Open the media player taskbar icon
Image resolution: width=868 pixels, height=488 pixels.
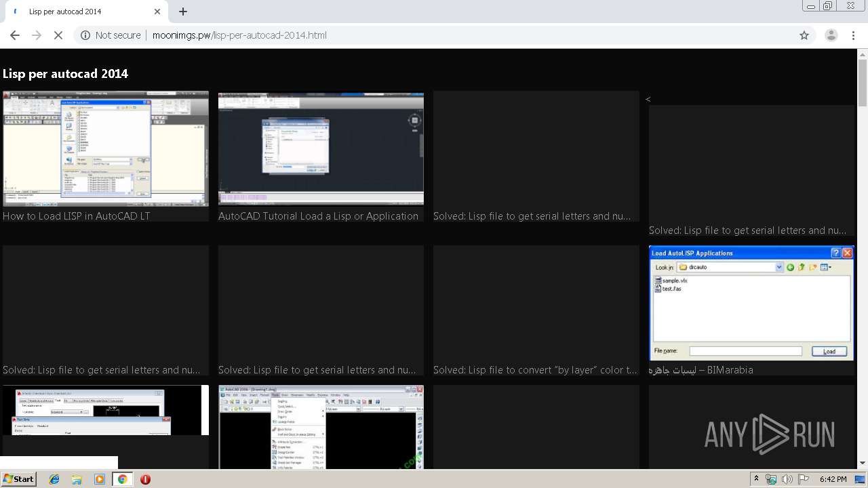click(x=100, y=479)
